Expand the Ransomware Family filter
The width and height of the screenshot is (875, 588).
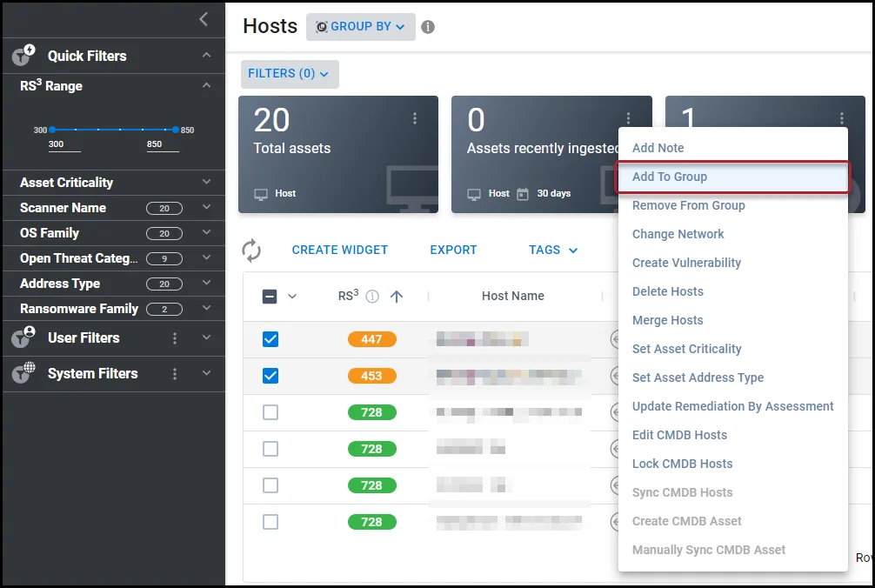point(206,308)
